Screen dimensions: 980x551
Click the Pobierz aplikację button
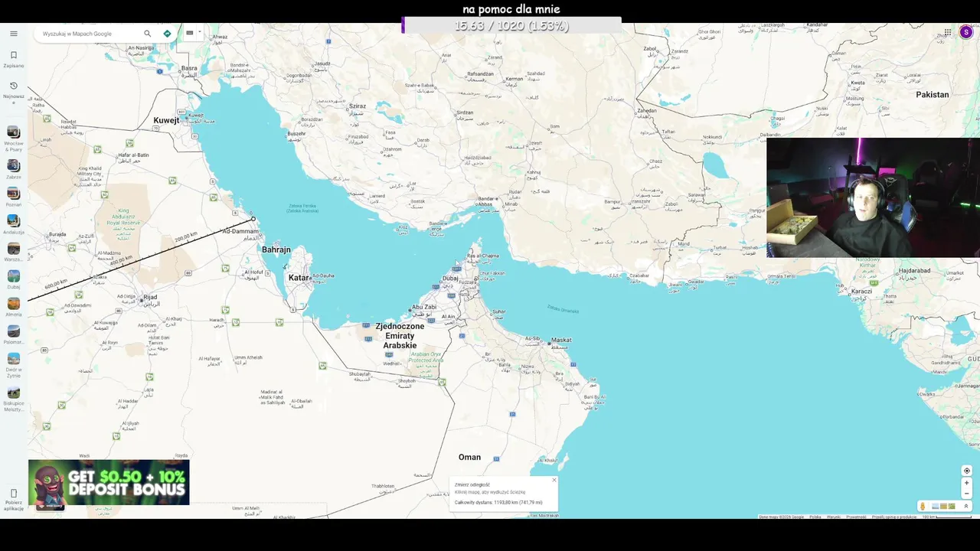pos(13,499)
